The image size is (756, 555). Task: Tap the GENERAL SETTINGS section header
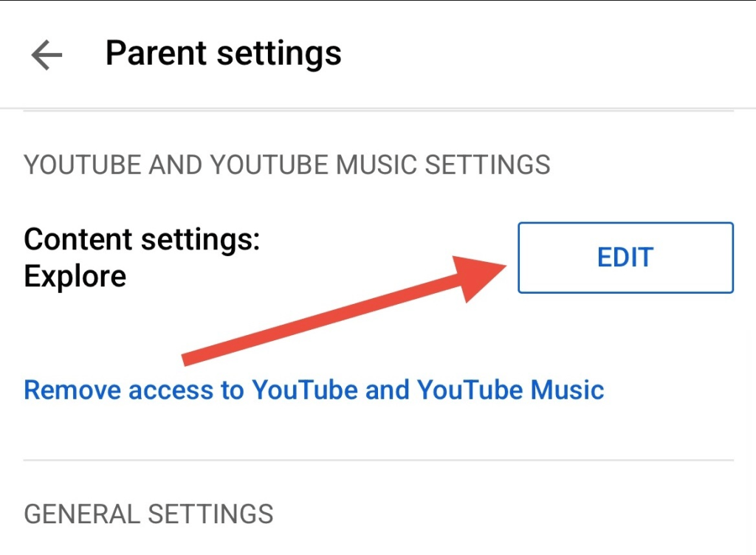[148, 513]
